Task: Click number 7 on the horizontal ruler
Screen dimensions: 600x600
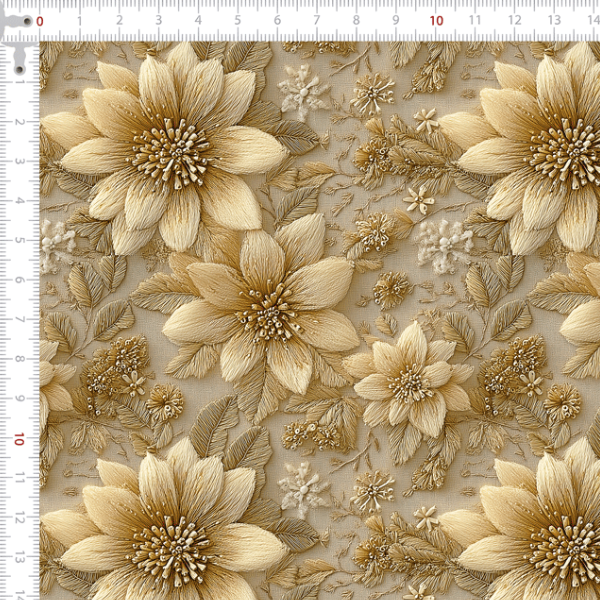Action: point(316,21)
